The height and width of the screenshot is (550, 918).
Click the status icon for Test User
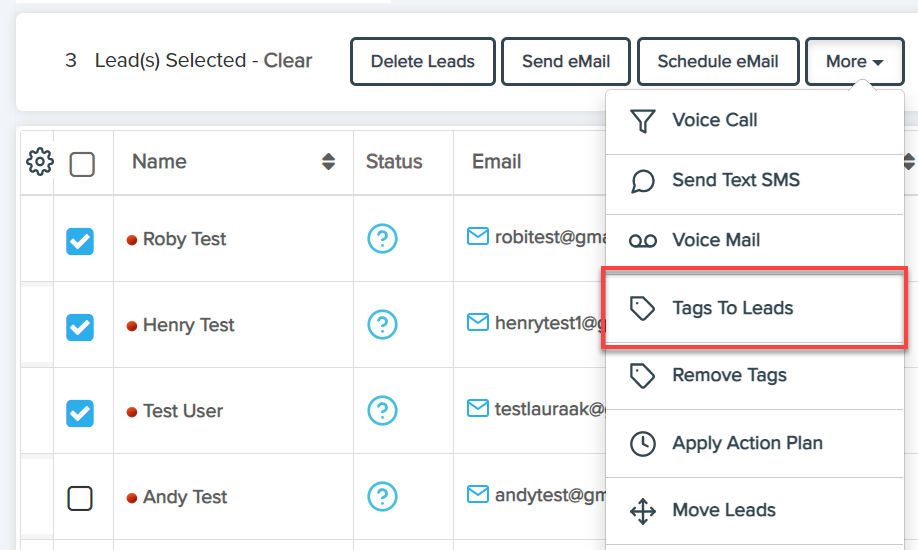383,411
